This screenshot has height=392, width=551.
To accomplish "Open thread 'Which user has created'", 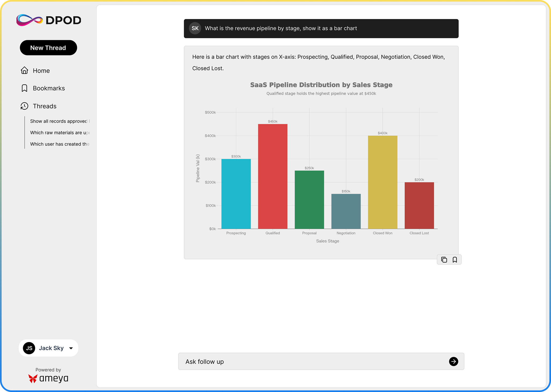I will [59, 144].
